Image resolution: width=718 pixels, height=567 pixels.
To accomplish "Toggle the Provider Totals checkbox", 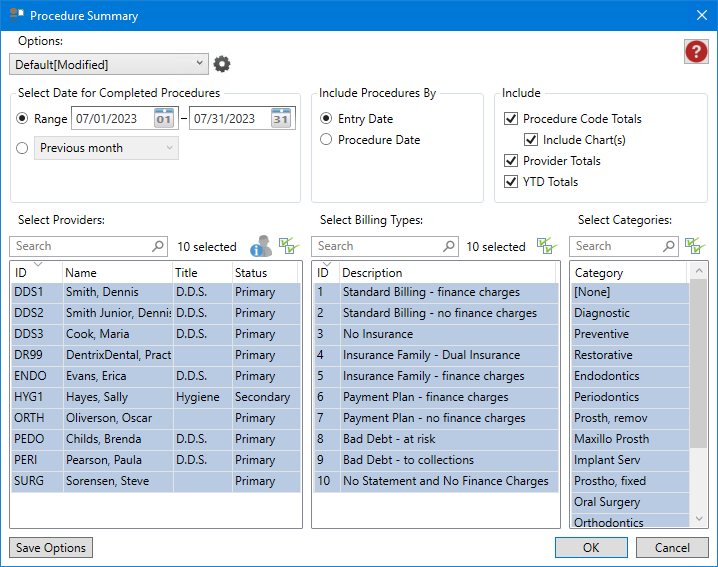I will coord(511,161).
